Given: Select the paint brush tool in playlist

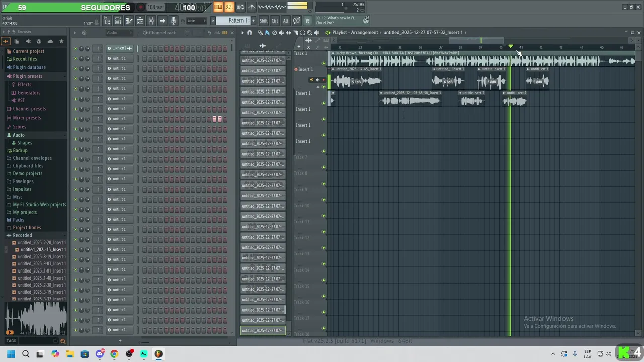Looking at the screenshot, I should 267,32.
